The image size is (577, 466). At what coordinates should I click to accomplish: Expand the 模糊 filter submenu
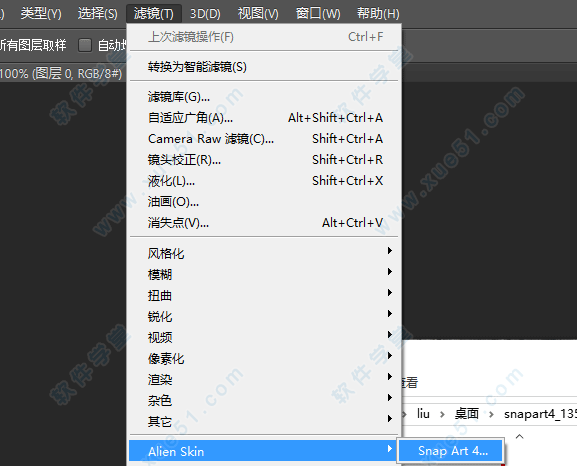pos(263,274)
